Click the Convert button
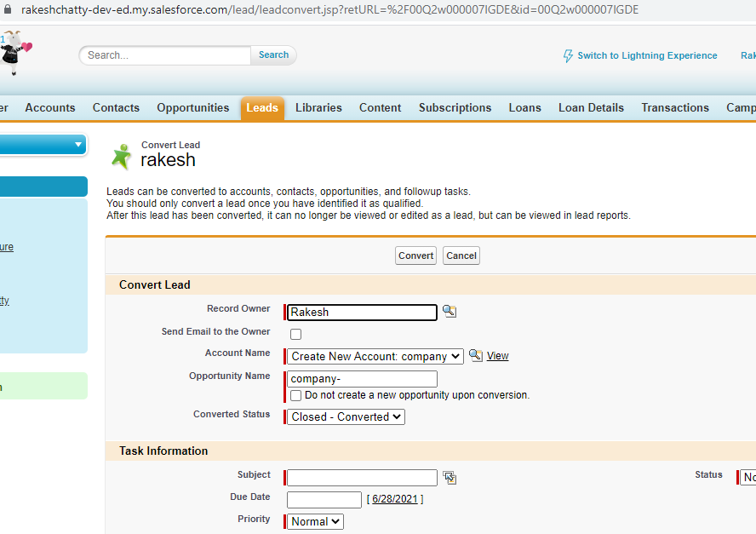The image size is (756, 534). pyautogui.click(x=415, y=256)
